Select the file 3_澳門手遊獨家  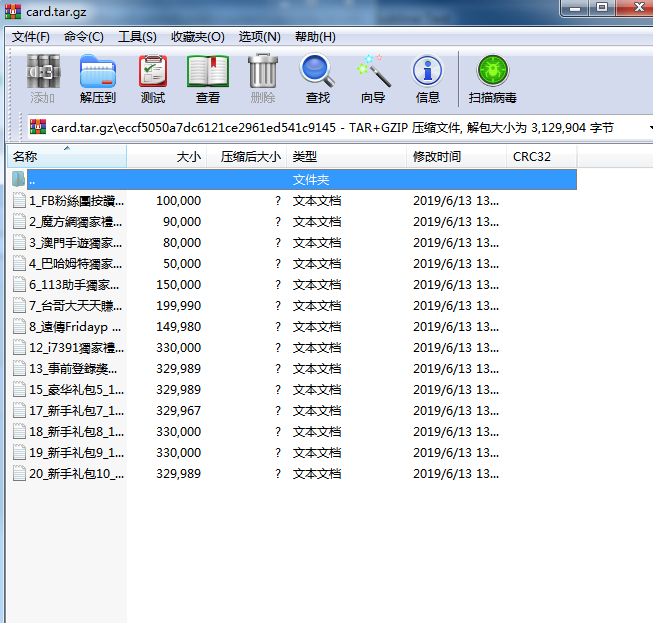pos(75,242)
